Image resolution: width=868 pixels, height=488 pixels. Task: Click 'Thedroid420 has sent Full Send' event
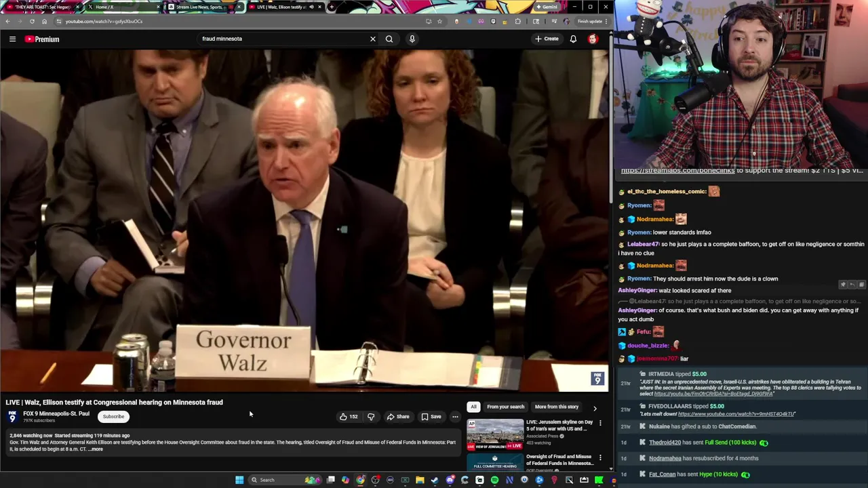coord(708,443)
